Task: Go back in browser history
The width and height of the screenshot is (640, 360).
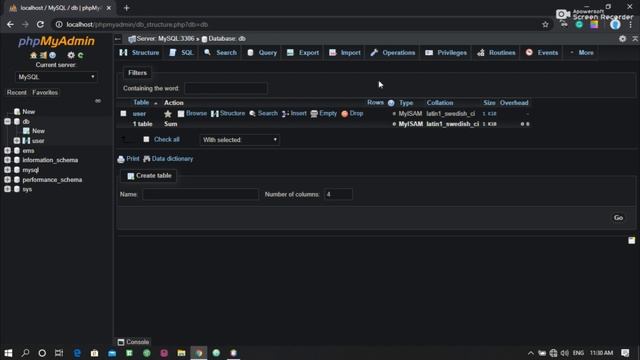Action: coord(10,24)
